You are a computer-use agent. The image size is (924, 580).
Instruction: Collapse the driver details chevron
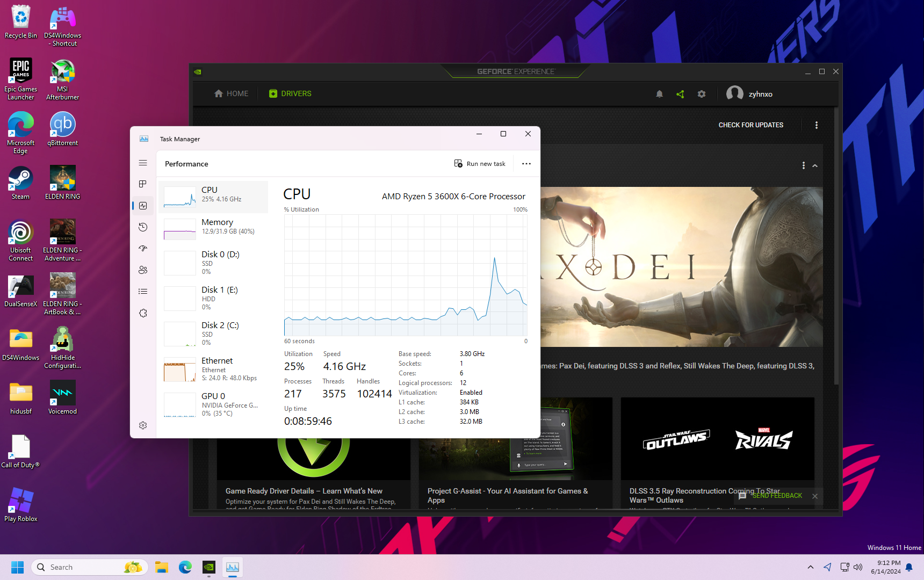click(x=815, y=165)
